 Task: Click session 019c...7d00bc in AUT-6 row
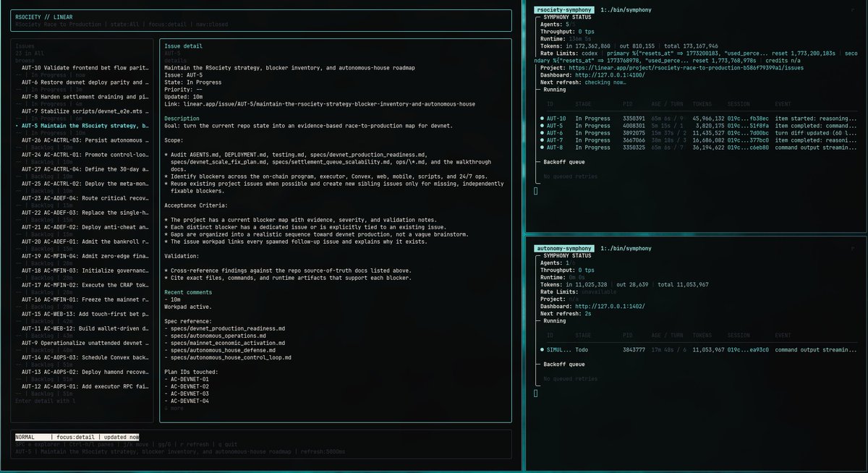coord(748,132)
